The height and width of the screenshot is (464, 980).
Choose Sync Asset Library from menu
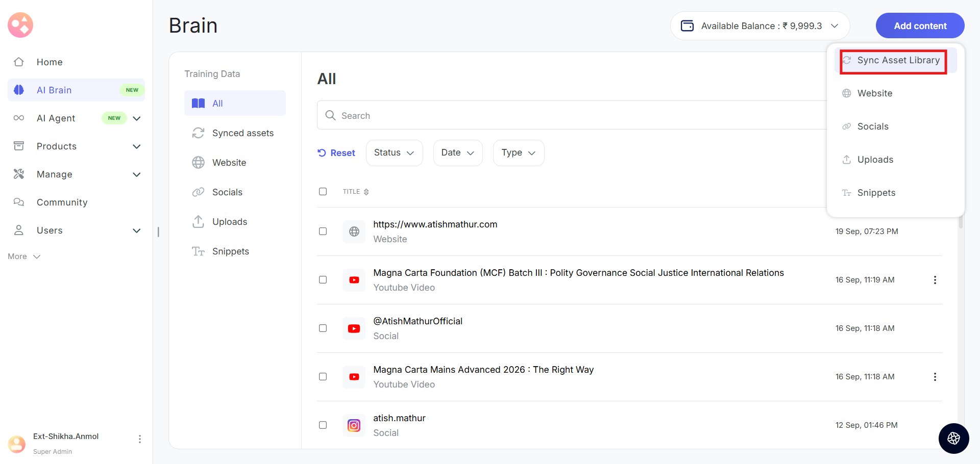click(898, 61)
